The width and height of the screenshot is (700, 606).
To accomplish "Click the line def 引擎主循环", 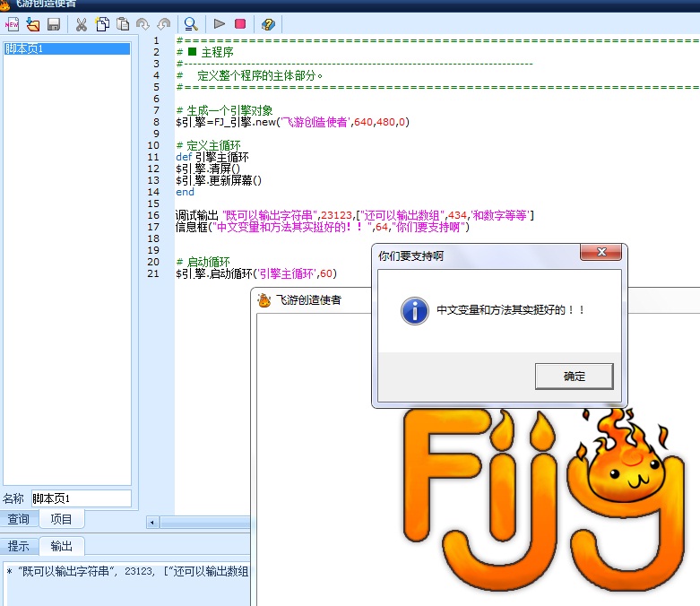I will tap(212, 157).
